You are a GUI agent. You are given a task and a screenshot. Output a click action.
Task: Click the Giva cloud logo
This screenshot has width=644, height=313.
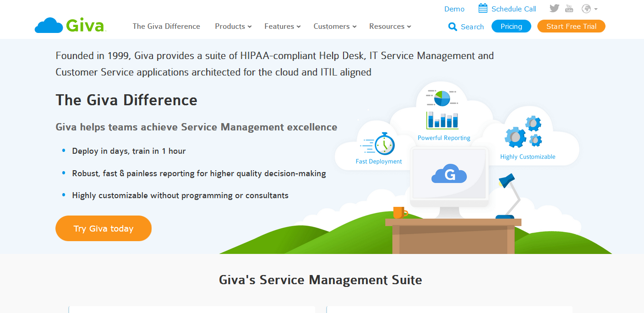point(71,25)
